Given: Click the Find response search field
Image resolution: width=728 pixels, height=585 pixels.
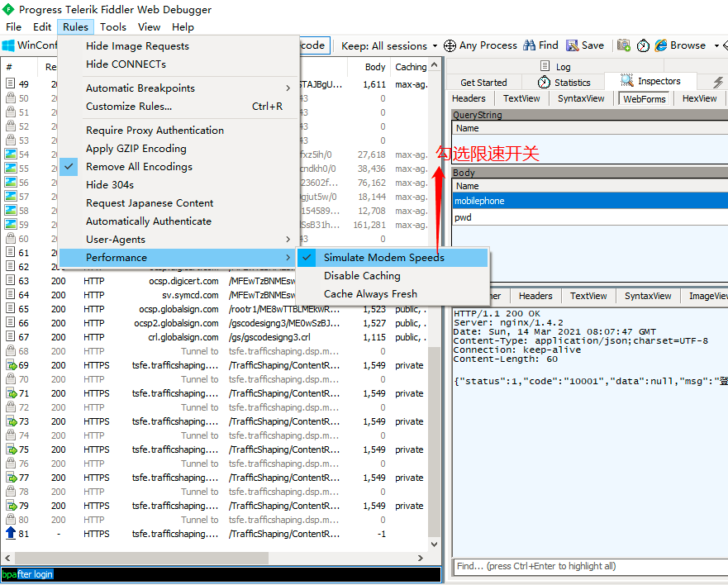Looking at the screenshot, I should [590, 566].
